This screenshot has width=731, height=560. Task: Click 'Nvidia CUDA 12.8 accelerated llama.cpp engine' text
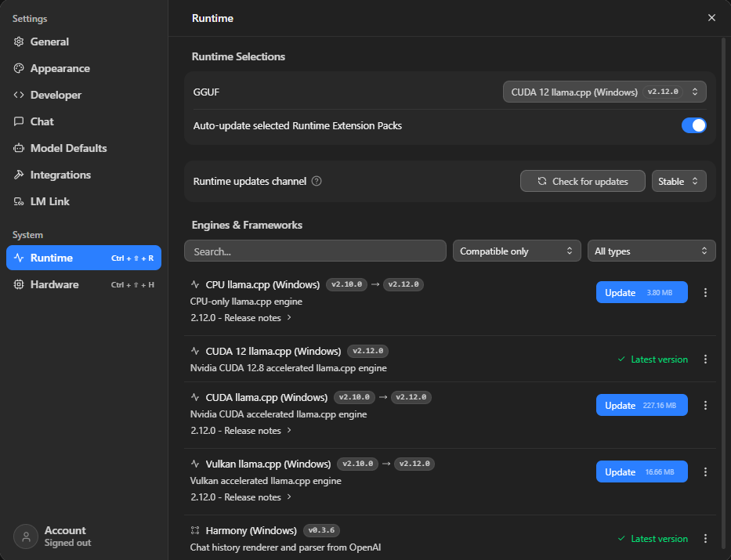tap(288, 368)
